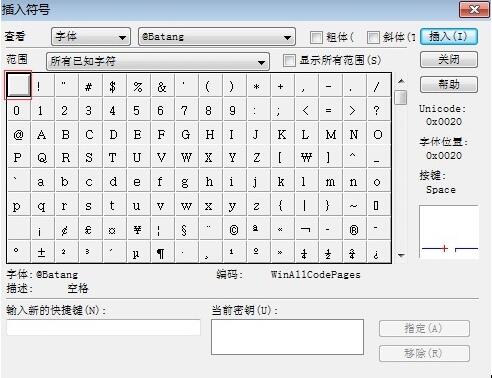Click the symbol grid scrollbar thumb
Viewport: 492px width, 378px height.
(401, 97)
